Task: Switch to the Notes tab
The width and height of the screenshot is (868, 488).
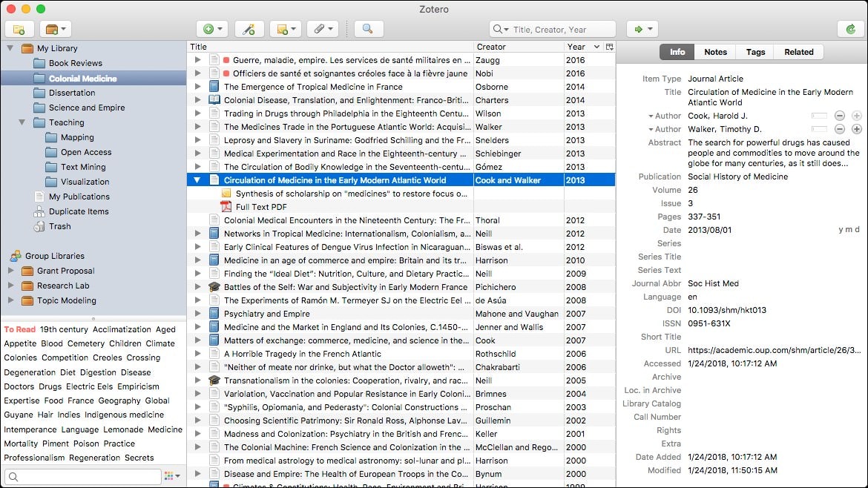Action: pos(714,52)
